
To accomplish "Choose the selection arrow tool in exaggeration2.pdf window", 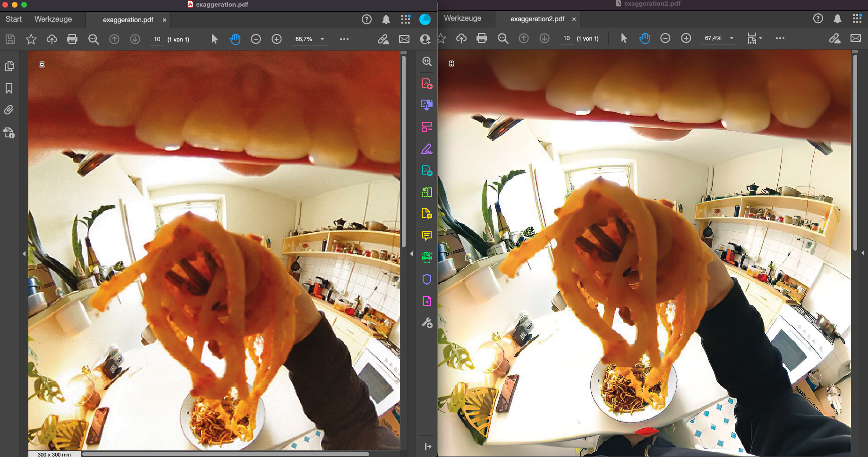I will pos(624,38).
